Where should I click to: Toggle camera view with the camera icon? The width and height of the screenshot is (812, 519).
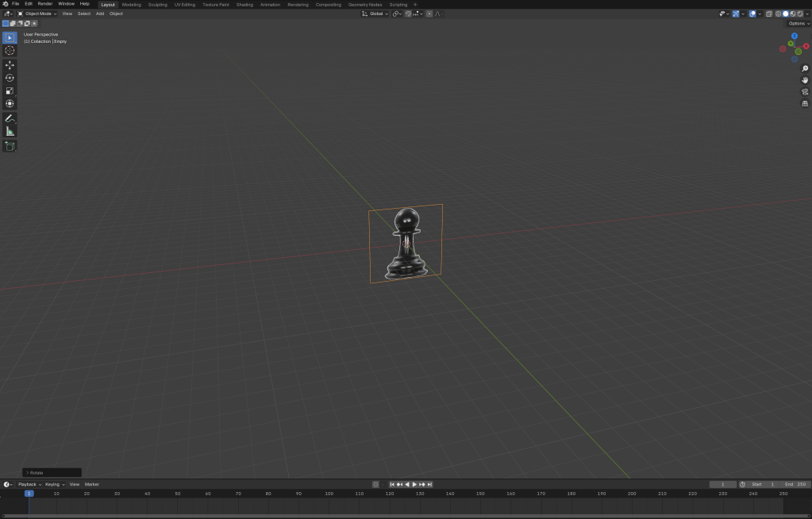[x=805, y=91]
